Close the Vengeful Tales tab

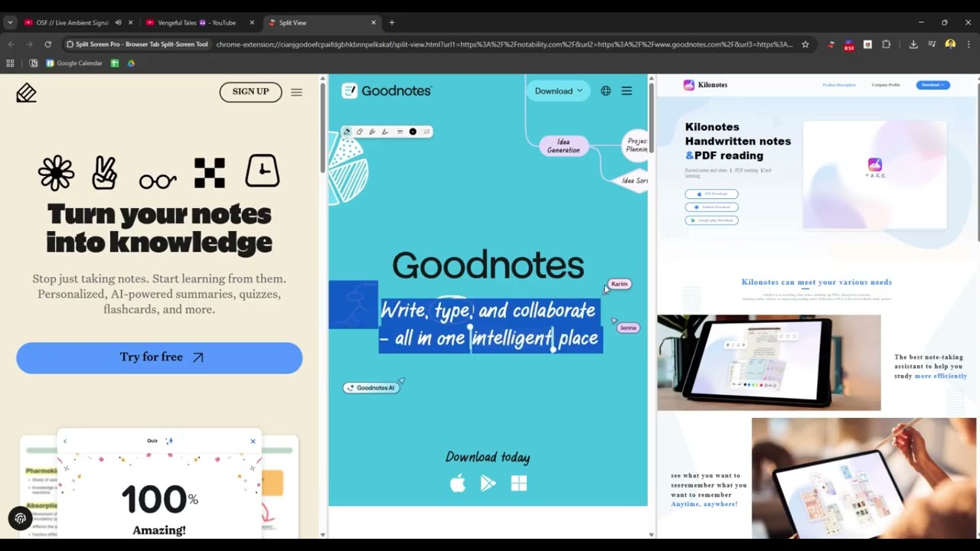click(x=252, y=23)
